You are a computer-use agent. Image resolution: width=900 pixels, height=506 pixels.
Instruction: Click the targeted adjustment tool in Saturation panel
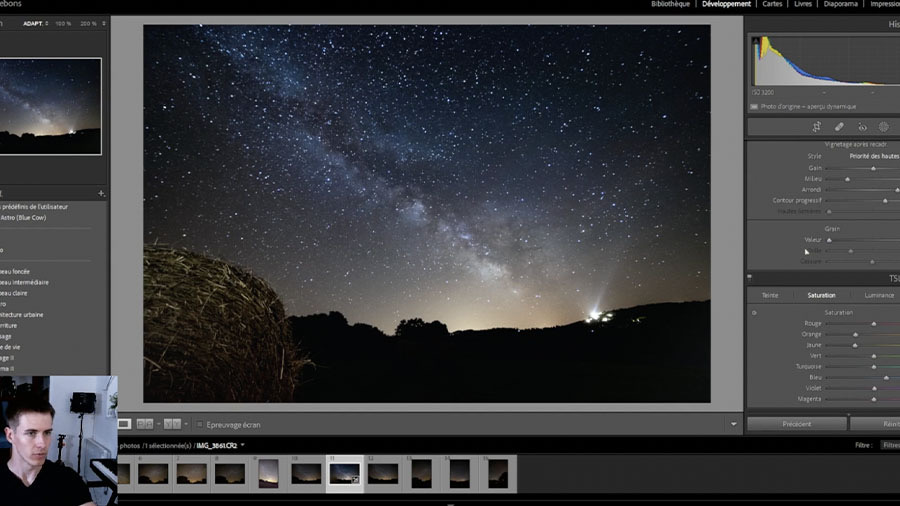tap(754, 313)
